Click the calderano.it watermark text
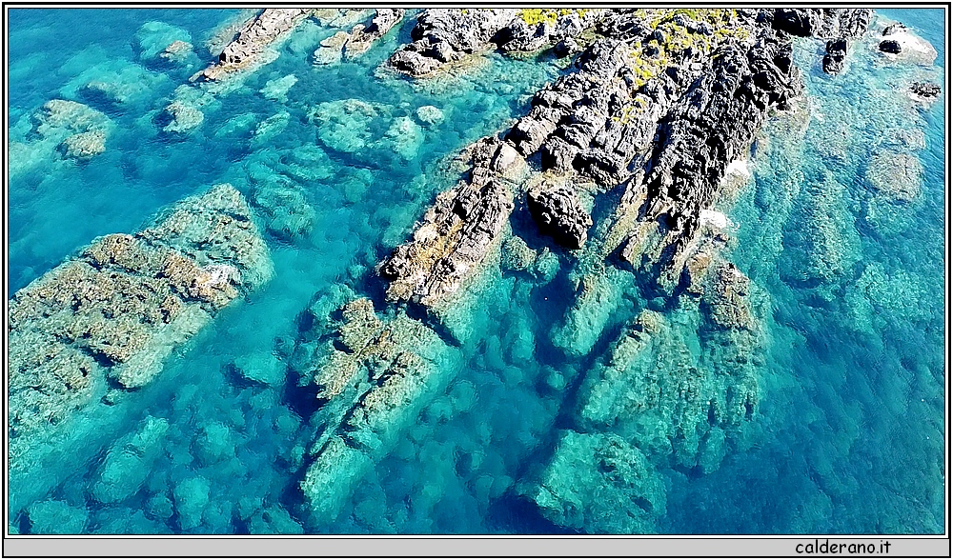The height and width of the screenshot is (560, 953). [x=842, y=547]
